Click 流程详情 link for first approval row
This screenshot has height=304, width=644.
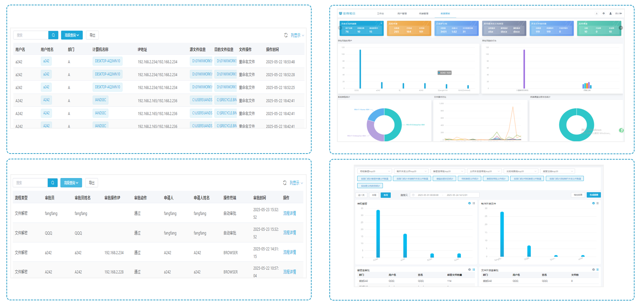(289, 213)
